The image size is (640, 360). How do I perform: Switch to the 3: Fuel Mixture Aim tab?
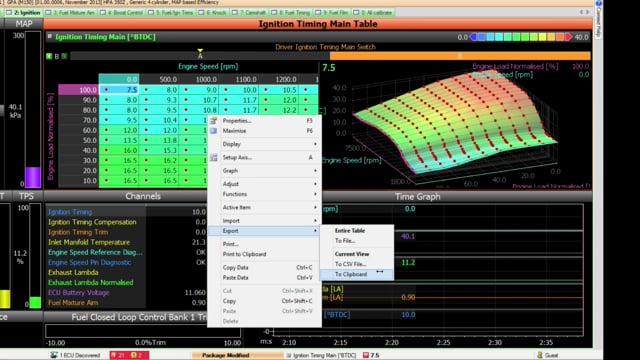point(70,13)
